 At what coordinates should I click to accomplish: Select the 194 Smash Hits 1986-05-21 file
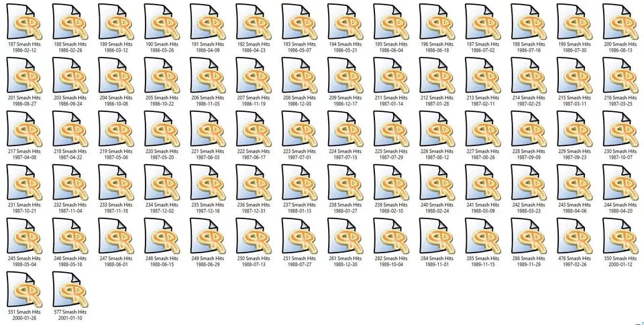pyautogui.click(x=345, y=21)
